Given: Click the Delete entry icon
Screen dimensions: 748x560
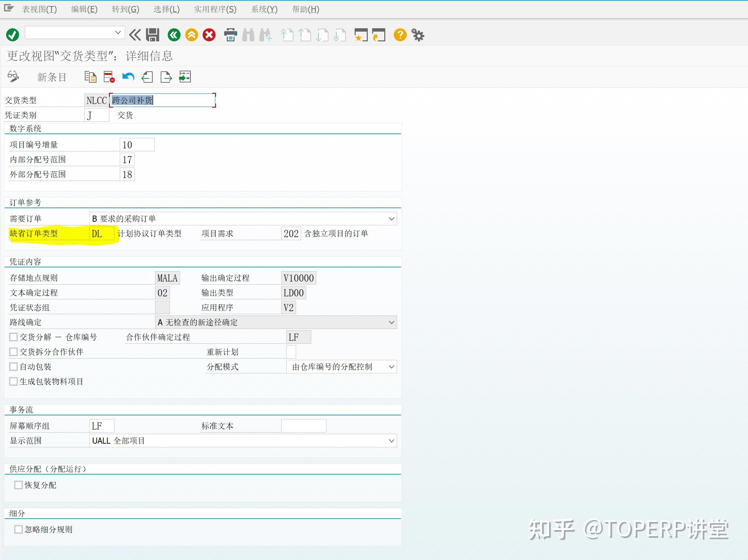Looking at the screenshot, I should click(109, 77).
